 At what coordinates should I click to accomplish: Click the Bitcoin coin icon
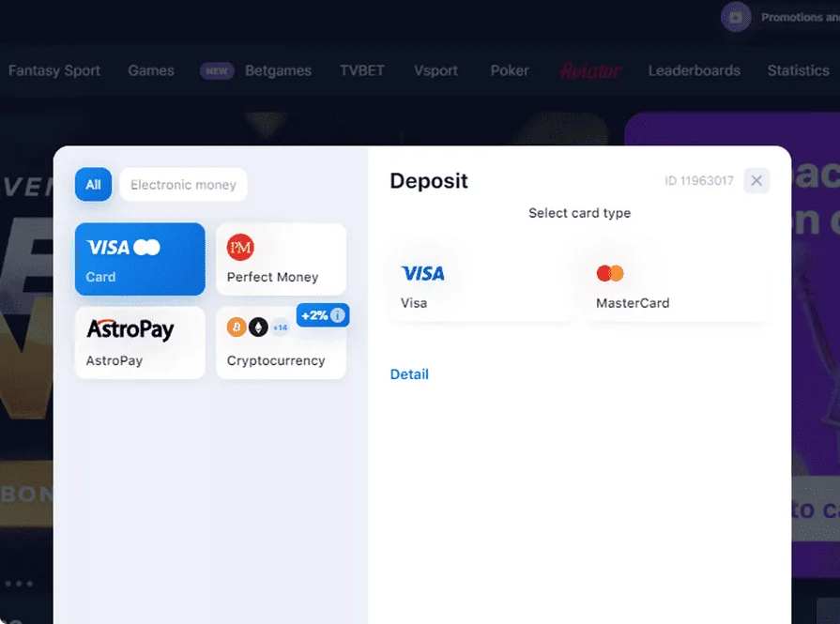(237, 327)
